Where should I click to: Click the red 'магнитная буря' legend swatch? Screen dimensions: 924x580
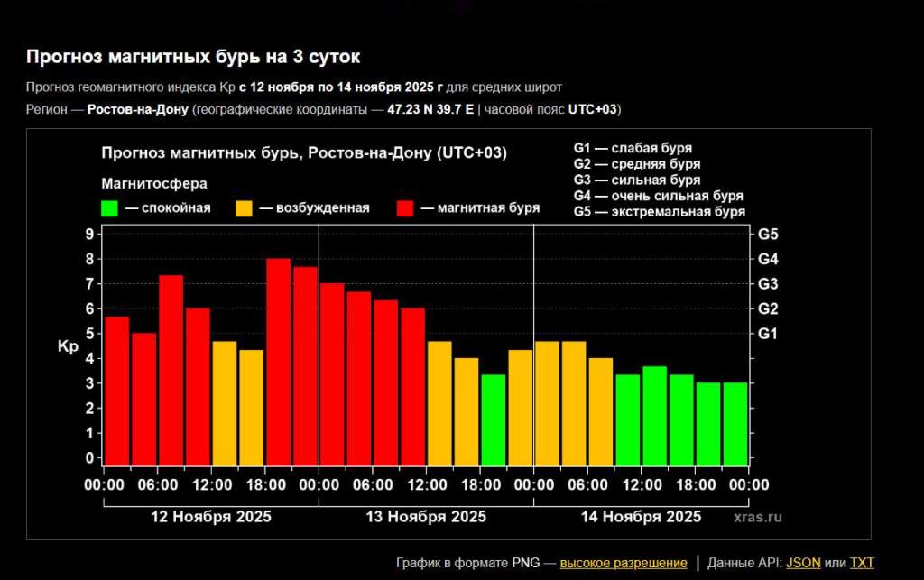pyautogui.click(x=405, y=208)
